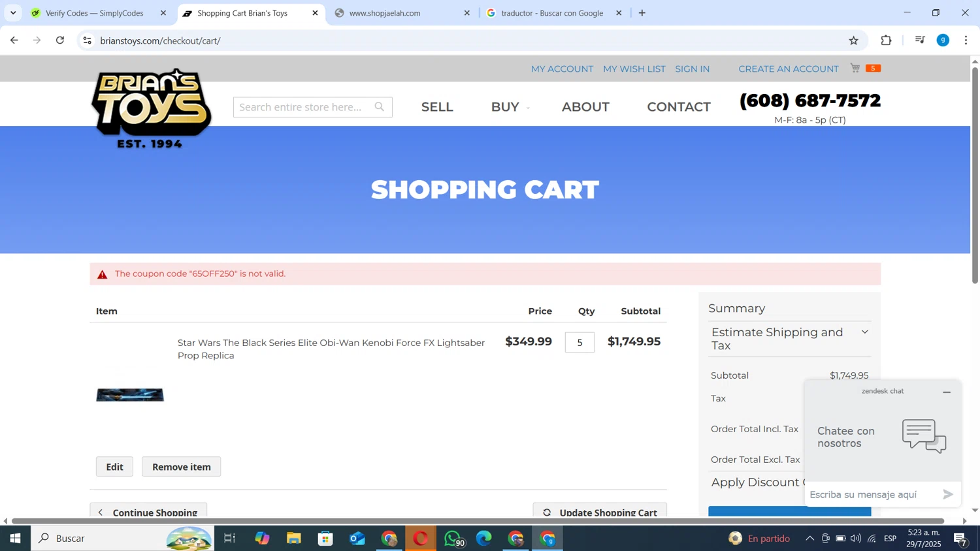Open the SELL menu item

point(437,107)
